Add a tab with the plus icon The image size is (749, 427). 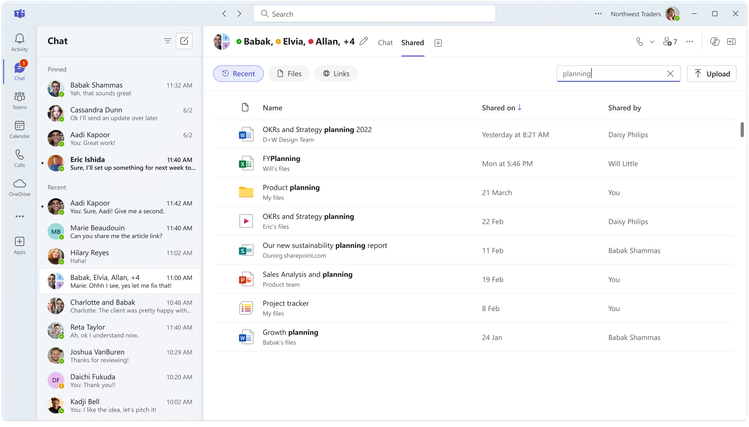click(x=438, y=43)
